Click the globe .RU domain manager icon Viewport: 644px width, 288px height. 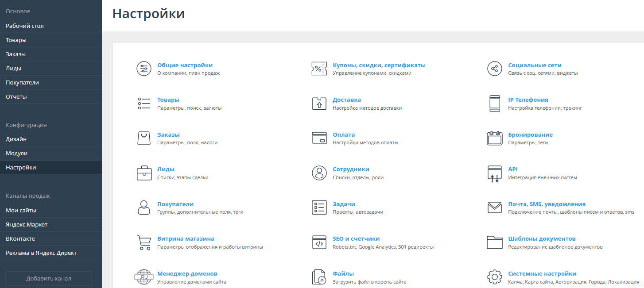[x=144, y=277]
